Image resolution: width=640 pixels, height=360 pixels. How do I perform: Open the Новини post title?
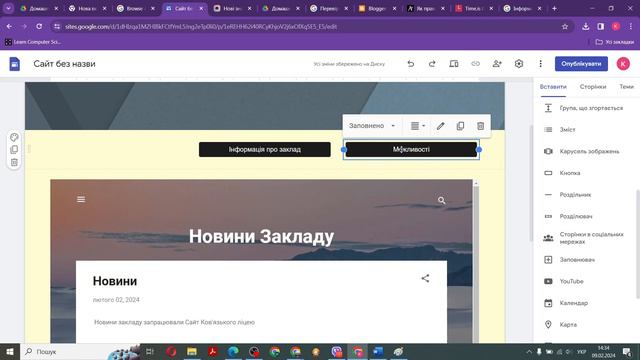coord(115,281)
